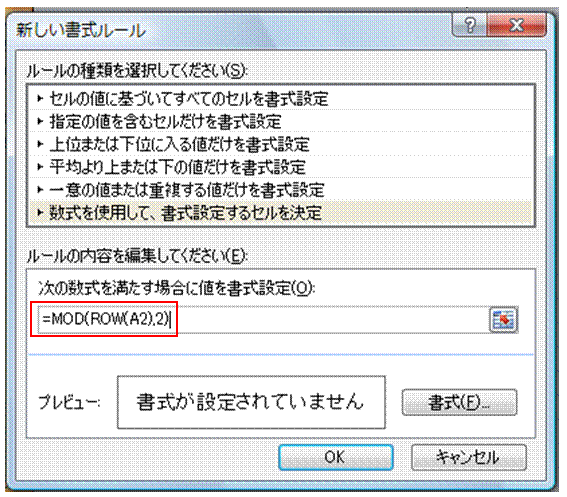Click the キャンセル button
Image resolution: width=567 pixels, height=497 pixels.
click(469, 457)
